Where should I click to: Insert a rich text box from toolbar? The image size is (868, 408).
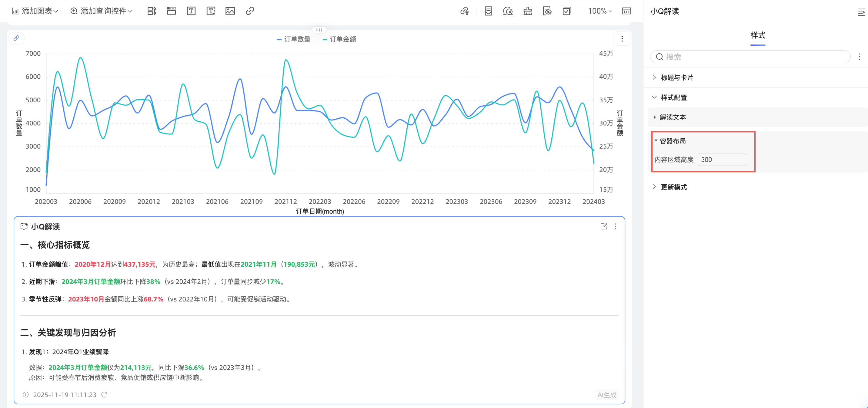[191, 11]
